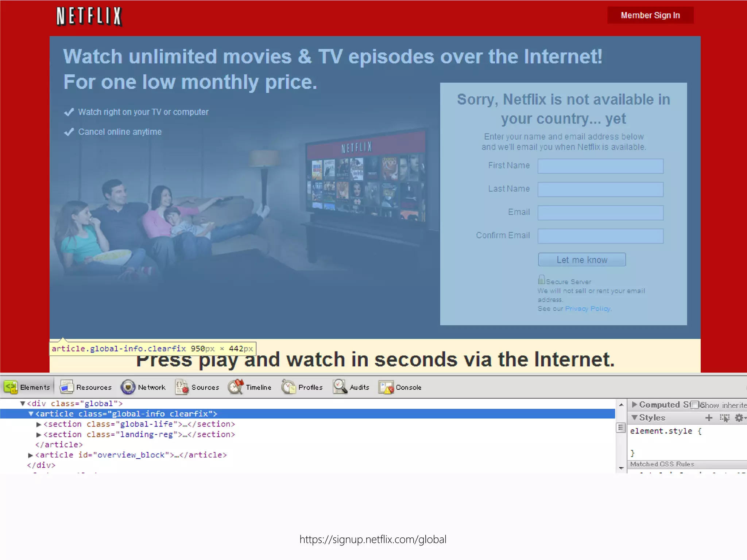Switch to the Audits panel

click(x=351, y=387)
